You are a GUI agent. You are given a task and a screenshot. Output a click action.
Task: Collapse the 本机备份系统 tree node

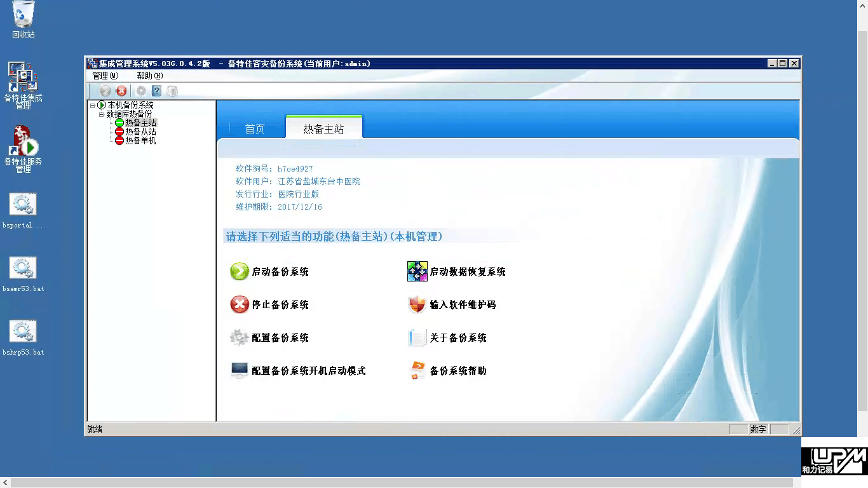pos(92,105)
